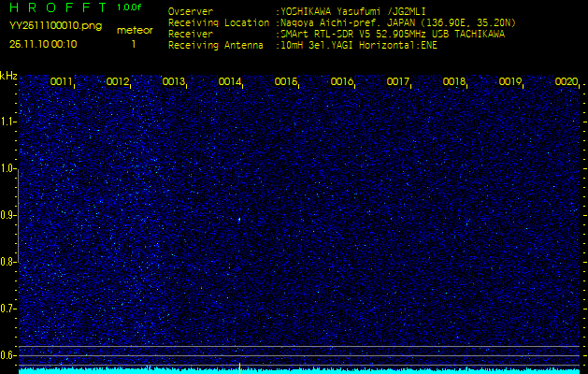This screenshot has height=374, width=588.
Task: Click the yellow meteor tick on bottom strip
Action: pos(239,368)
